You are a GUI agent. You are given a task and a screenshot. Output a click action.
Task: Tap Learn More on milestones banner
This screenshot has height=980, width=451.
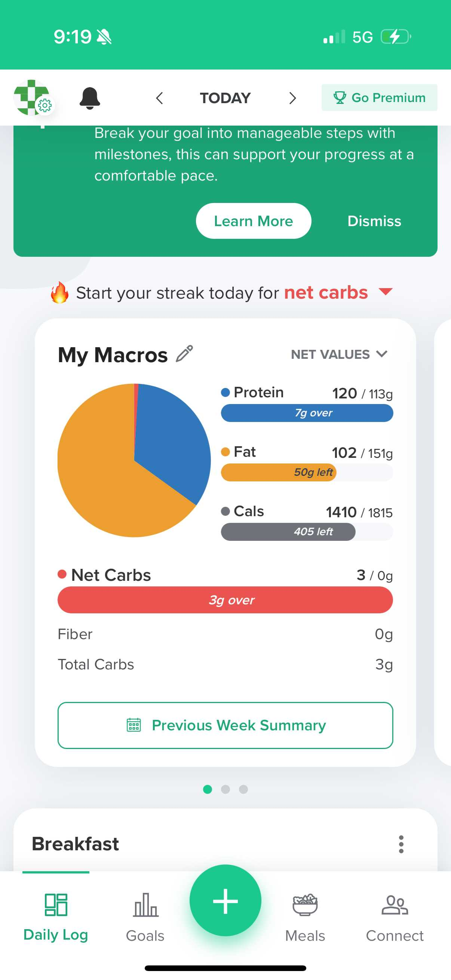coord(254,221)
